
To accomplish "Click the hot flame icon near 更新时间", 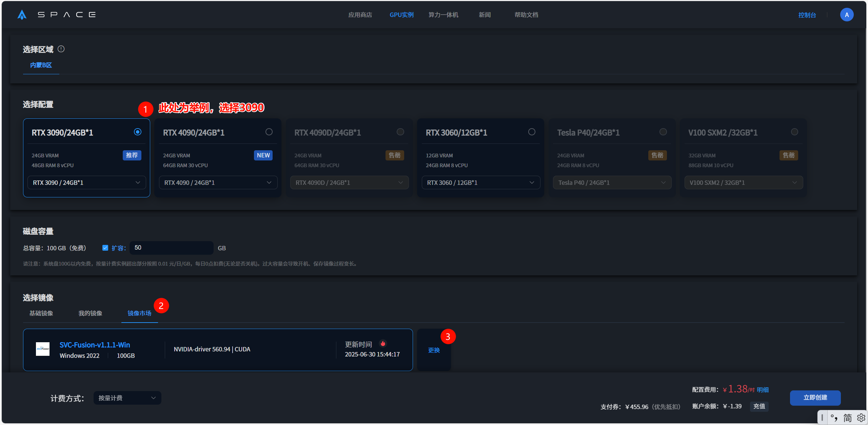I will tap(383, 344).
